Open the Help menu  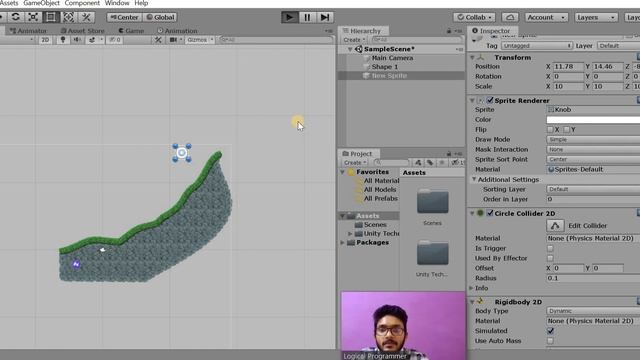[141, 3]
